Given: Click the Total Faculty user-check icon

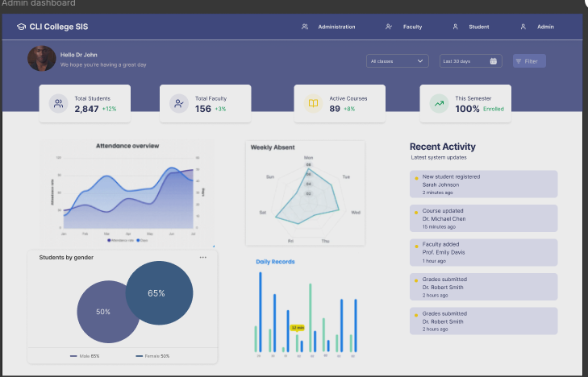Looking at the screenshot, I should click(179, 104).
